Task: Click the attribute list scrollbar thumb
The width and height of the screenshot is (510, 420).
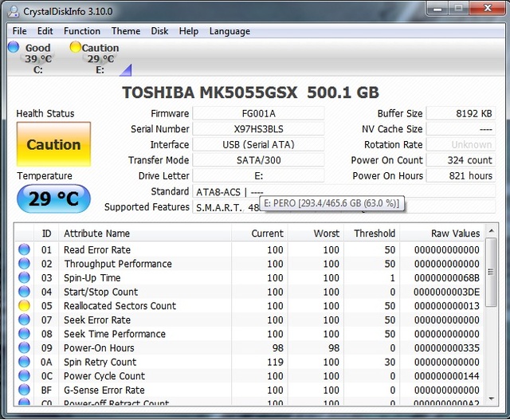Action: pos(491,272)
